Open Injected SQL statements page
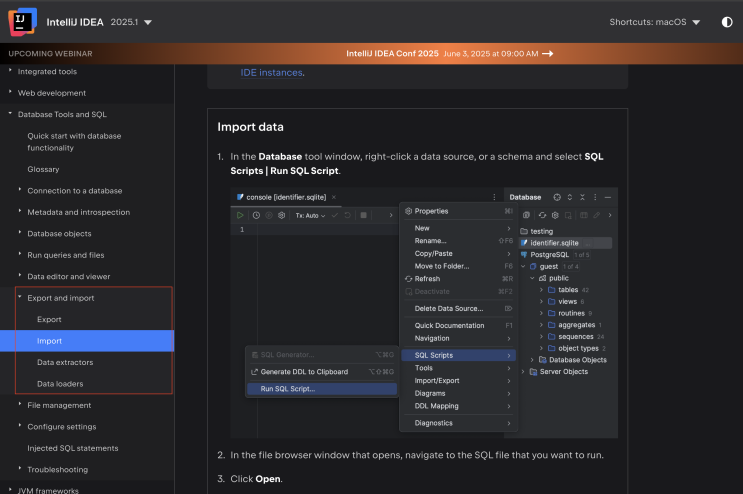The width and height of the screenshot is (743, 494). click(72, 448)
